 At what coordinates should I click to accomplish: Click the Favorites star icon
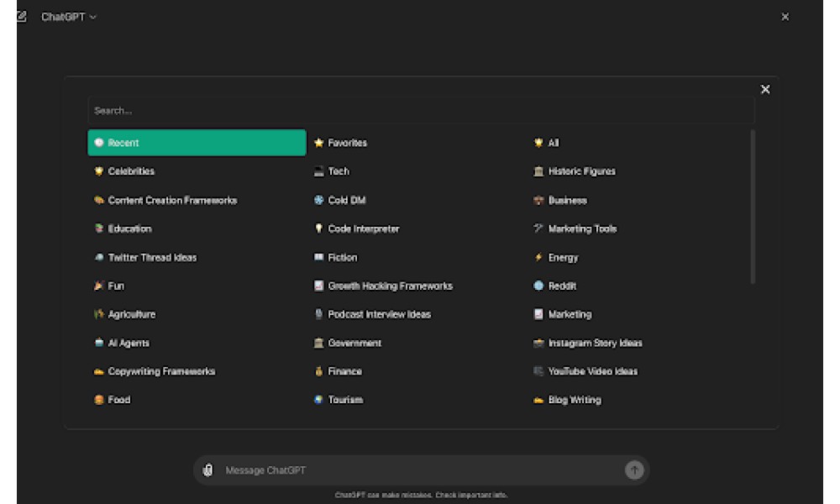318,143
